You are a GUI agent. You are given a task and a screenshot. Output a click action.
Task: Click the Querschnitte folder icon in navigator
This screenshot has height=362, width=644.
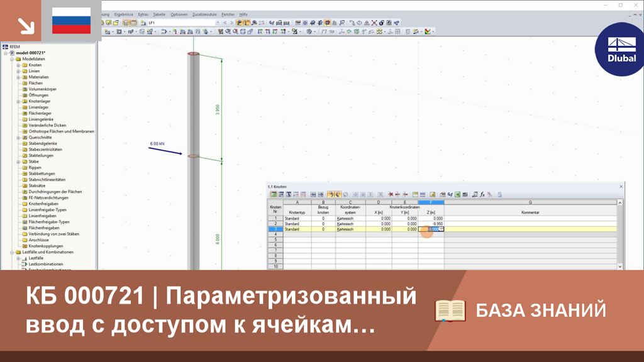coord(25,138)
